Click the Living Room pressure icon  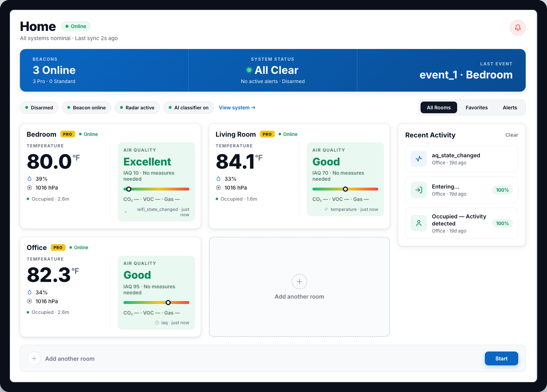pos(218,188)
